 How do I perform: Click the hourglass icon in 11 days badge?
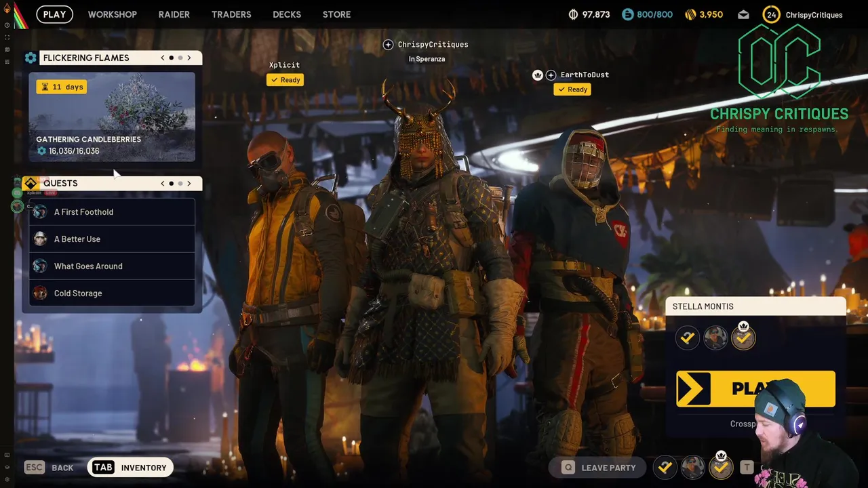click(45, 87)
